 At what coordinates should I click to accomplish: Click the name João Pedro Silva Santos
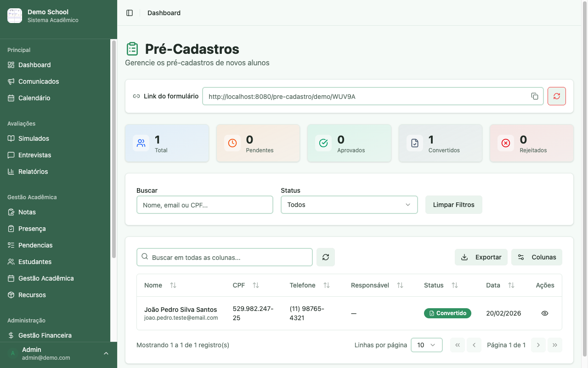[181, 310]
